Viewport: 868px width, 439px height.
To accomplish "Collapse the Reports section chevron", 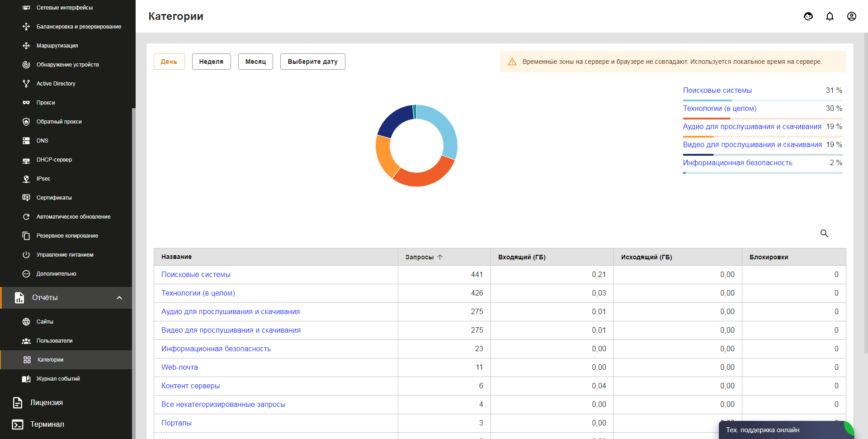I will (x=119, y=298).
